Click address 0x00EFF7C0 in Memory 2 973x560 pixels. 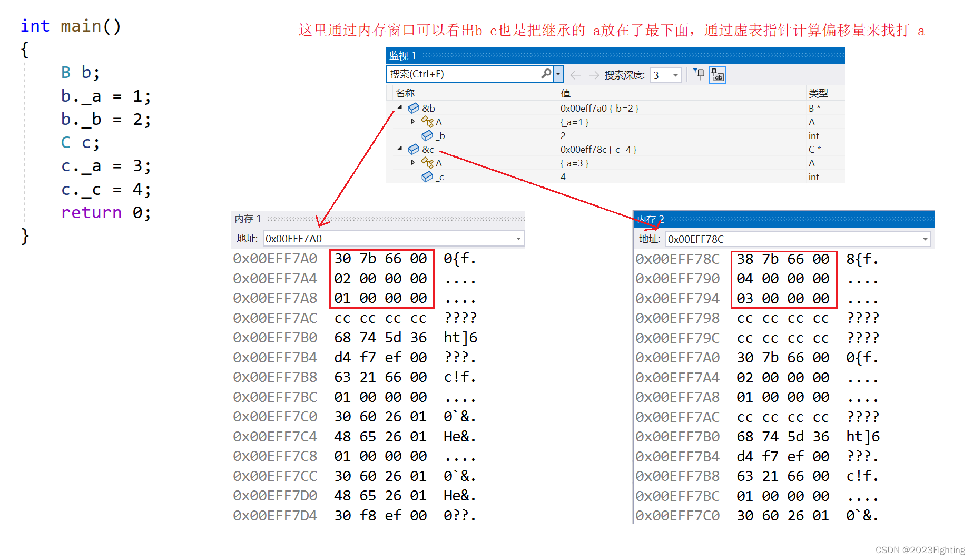pyautogui.click(x=677, y=516)
